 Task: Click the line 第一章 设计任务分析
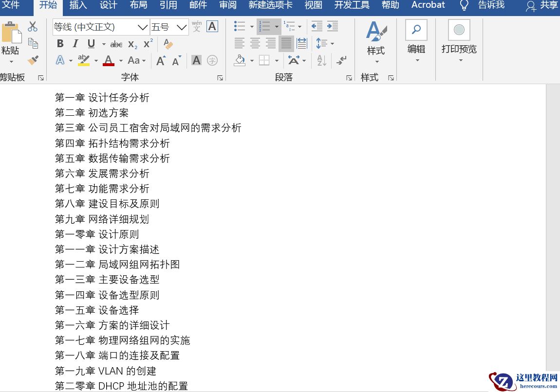[102, 97]
